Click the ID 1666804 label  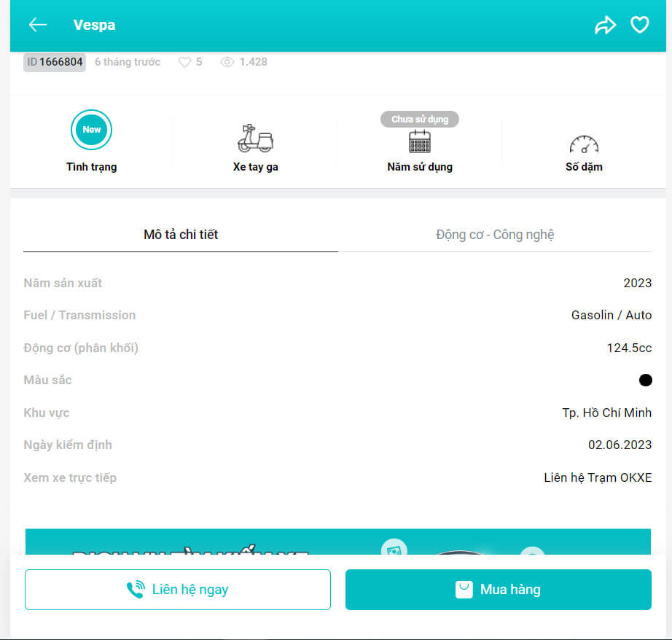pos(55,62)
